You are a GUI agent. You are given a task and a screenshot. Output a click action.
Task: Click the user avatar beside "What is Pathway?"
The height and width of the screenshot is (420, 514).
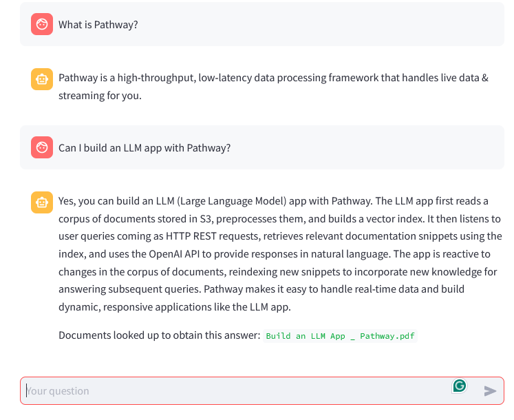(42, 25)
